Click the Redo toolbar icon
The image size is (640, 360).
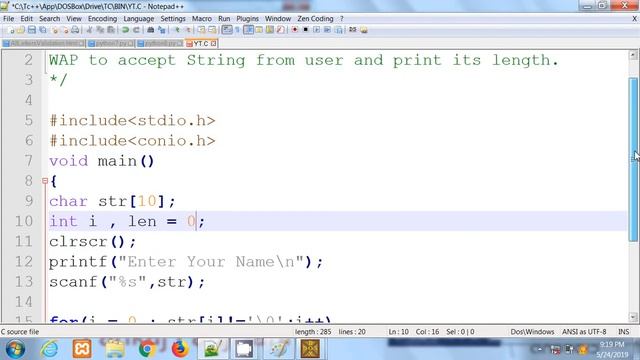136,30
